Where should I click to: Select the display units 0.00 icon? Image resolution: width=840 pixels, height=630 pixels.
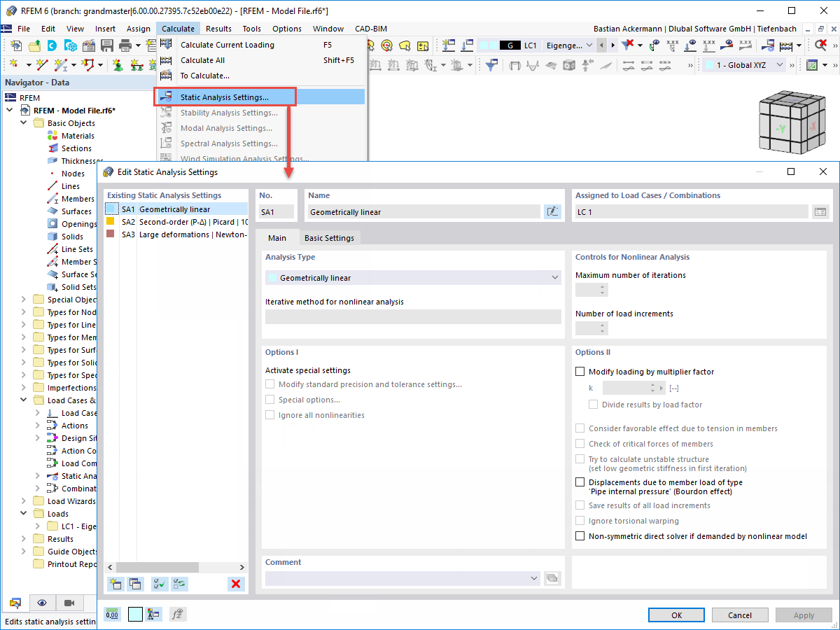pyautogui.click(x=112, y=614)
